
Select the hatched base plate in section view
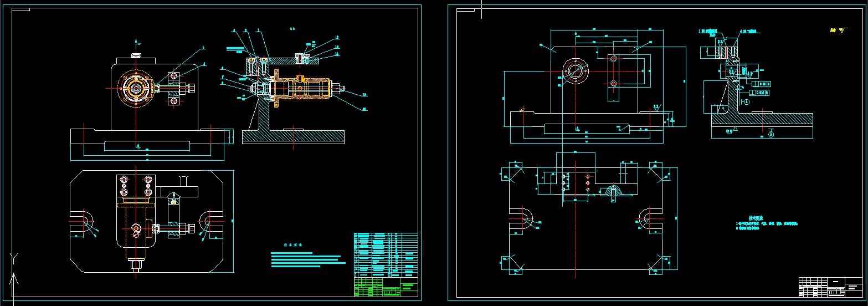(x=294, y=136)
